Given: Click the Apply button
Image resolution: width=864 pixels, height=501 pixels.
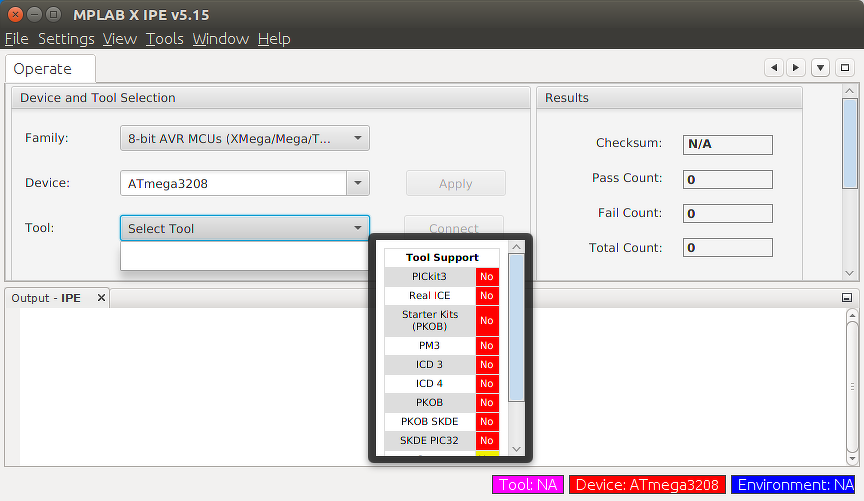Looking at the screenshot, I should pos(456,184).
